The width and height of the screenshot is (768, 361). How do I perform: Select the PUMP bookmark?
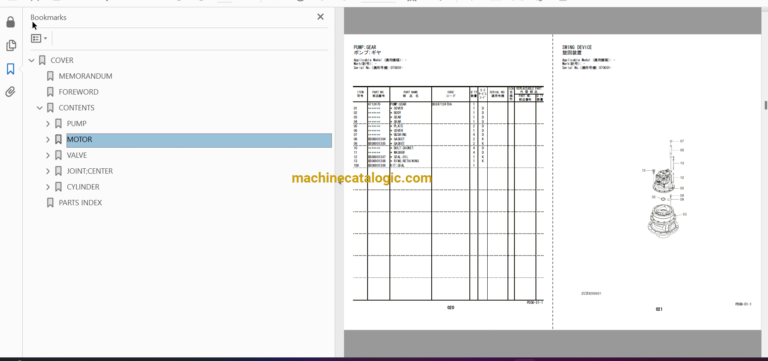[76, 123]
